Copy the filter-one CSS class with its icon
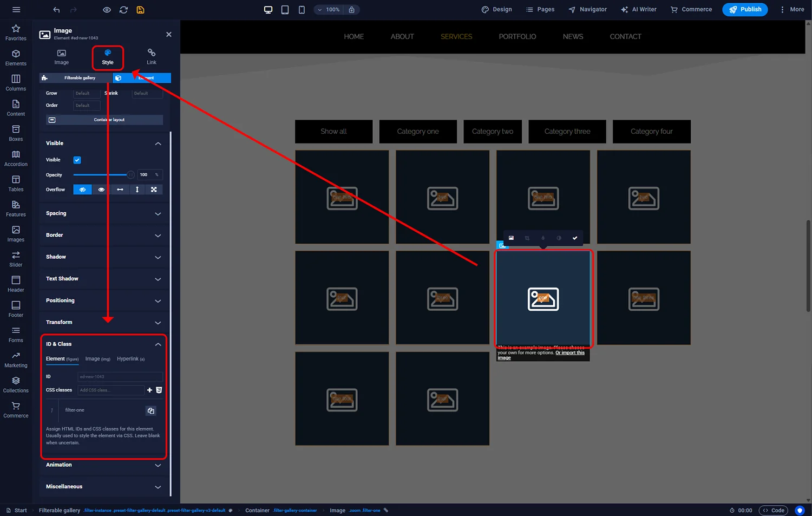This screenshot has height=516, width=812. (x=150, y=410)
